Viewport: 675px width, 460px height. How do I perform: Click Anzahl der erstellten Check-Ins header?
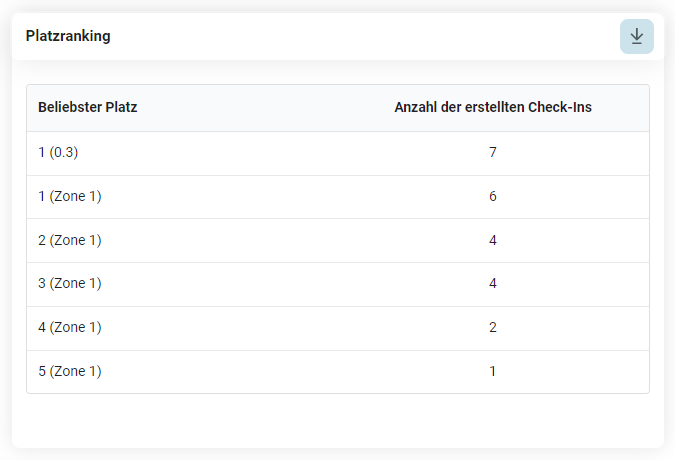click(493, 107)
